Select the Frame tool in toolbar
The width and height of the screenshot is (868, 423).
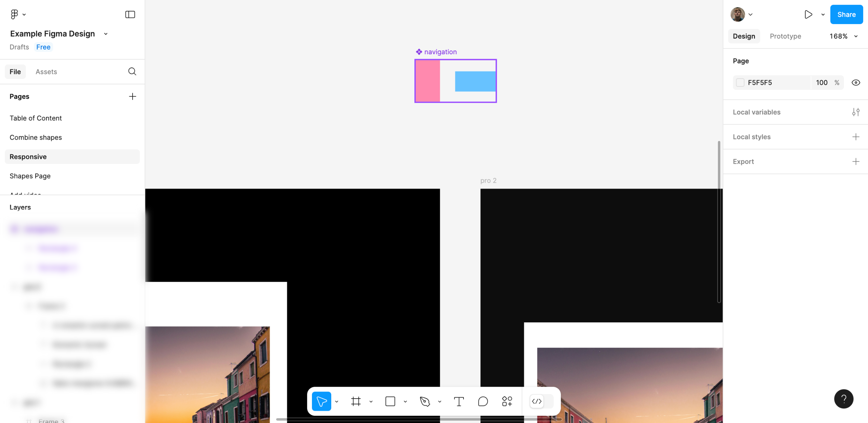coord(356,401)
